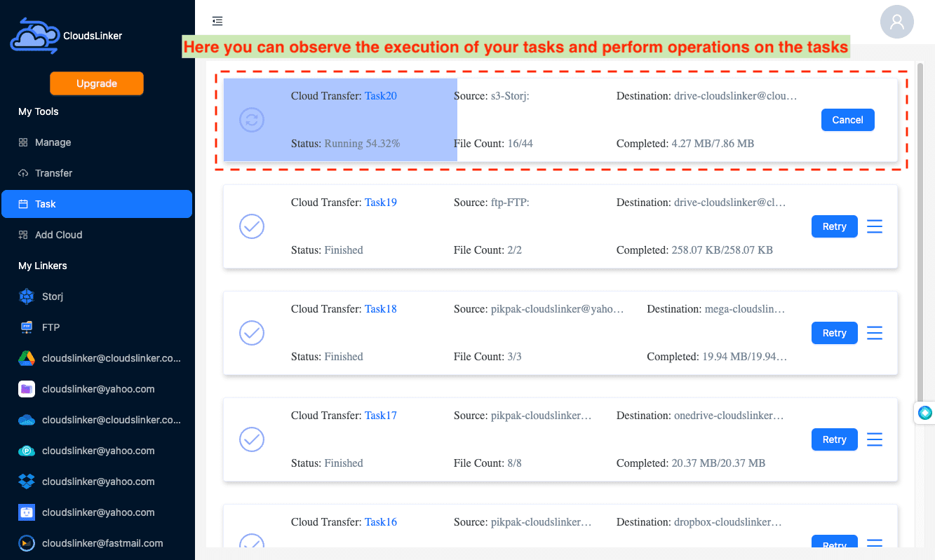Image resolution: width=935 pixels, height=560 pixels.
Task: Open the Task17 hamburger options menu
Action: [874, 439]
